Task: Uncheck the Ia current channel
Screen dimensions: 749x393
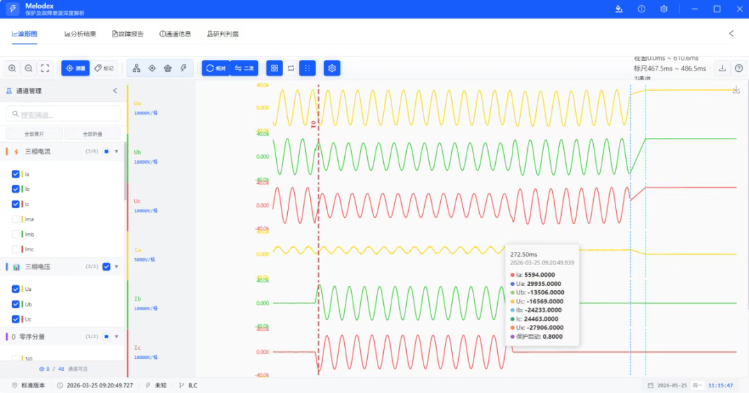Action: (x=16, y=174)
